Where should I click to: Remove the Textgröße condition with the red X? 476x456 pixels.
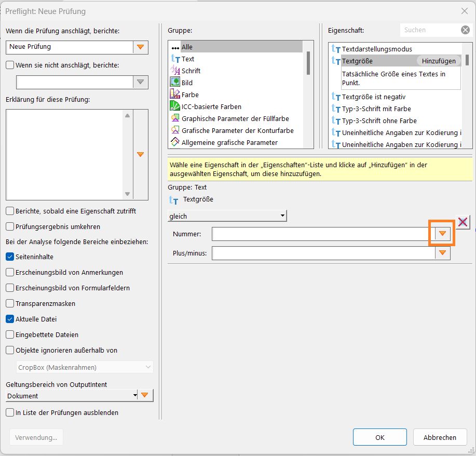(463, 222)
